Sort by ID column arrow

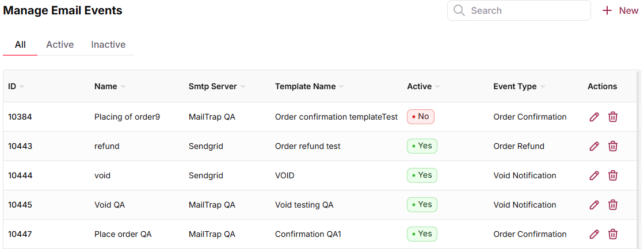(x=22, y=87)
